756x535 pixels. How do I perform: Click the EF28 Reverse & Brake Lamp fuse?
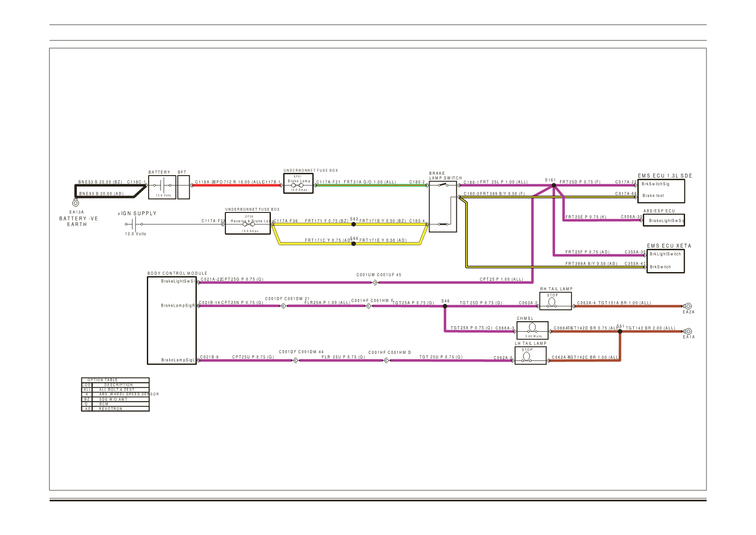[x=248, y=223]
